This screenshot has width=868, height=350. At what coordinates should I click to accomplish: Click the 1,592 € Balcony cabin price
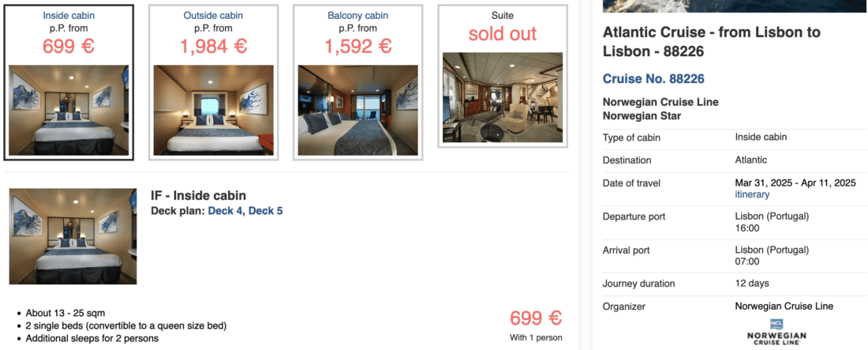pos(357,46)
